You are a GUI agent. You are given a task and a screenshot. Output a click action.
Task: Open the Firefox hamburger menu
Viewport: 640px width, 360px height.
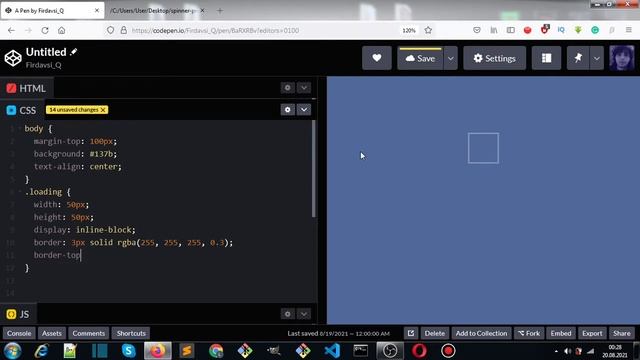point(629,30)
